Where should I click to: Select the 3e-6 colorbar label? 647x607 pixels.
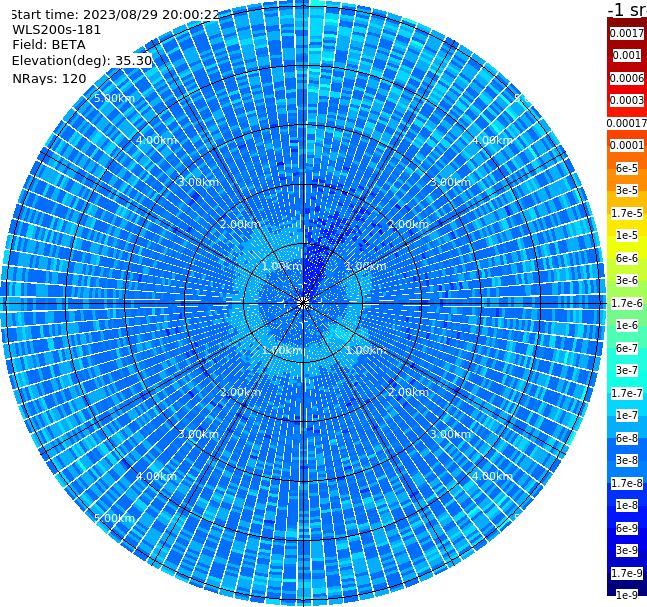click(626, 280)
